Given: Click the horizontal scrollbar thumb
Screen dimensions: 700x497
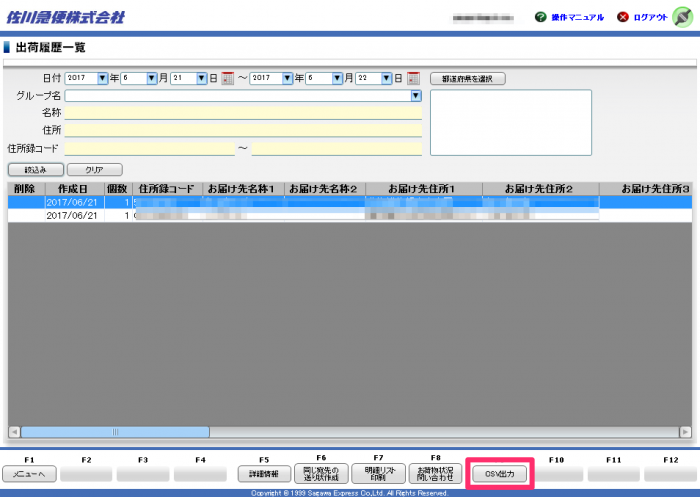Looking at the screenshot, I should click(115, 432).
